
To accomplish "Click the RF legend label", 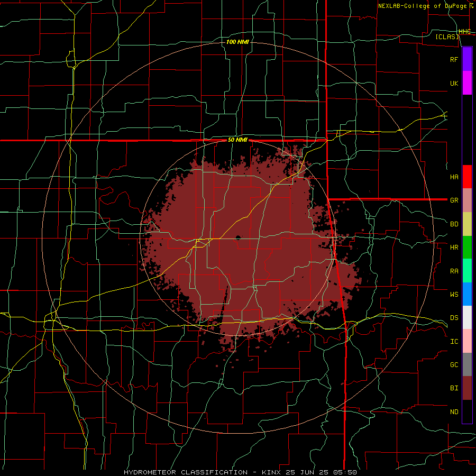I will click(x=454, y=59).
